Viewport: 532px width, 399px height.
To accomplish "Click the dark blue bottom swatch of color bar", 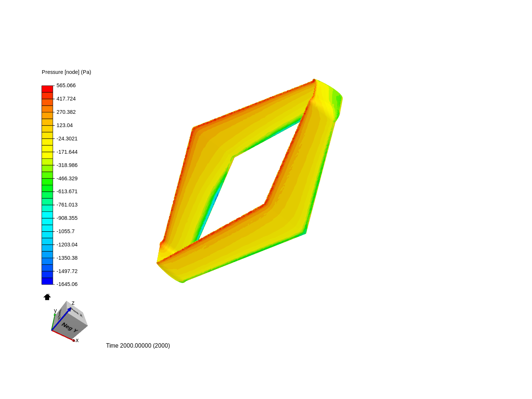I will click(x=47, y=281).
